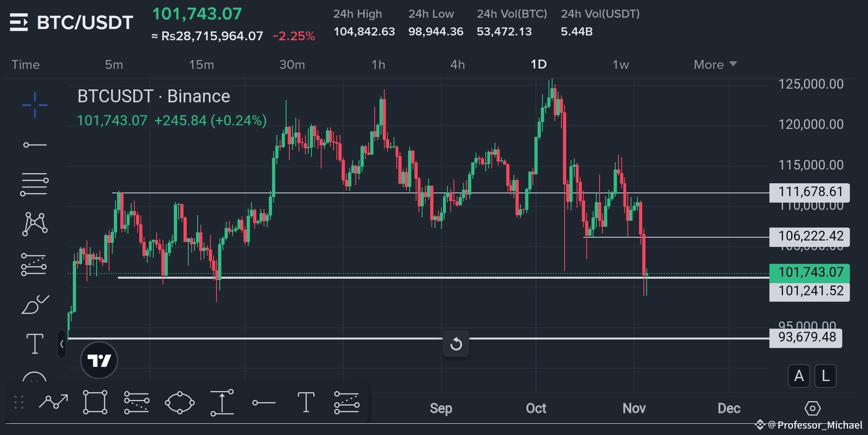Viewport: 868px width, 435px height.
Task: Select the XABCD pattern tool
Action: [35, 224]
